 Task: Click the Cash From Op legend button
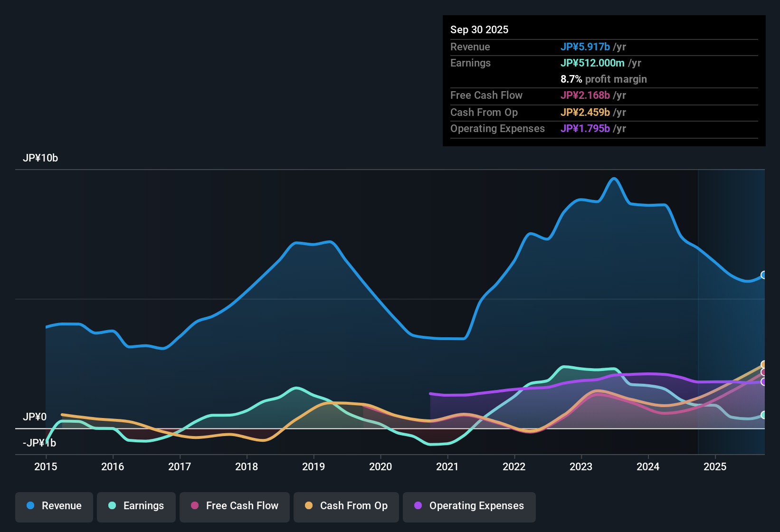click(x=346, y=506)
